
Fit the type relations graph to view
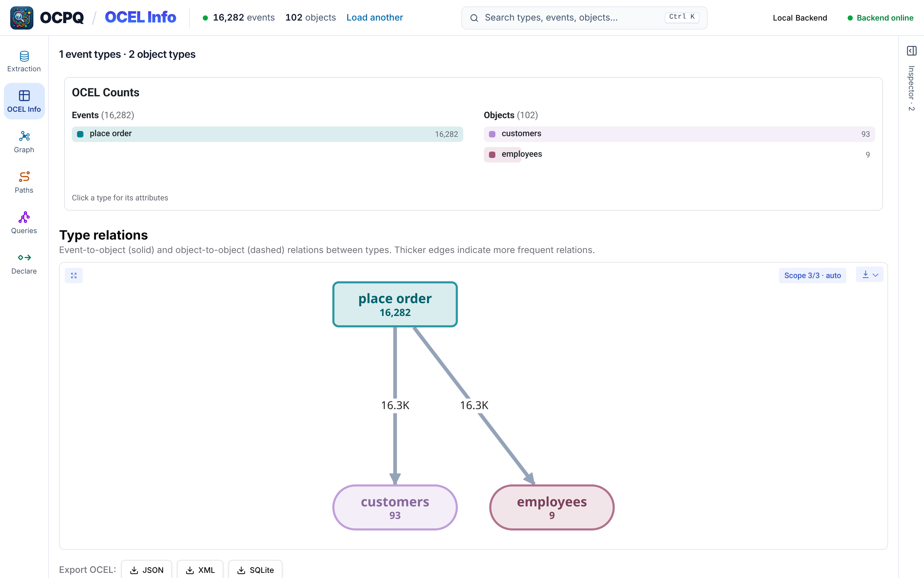[x=74, y=275]
